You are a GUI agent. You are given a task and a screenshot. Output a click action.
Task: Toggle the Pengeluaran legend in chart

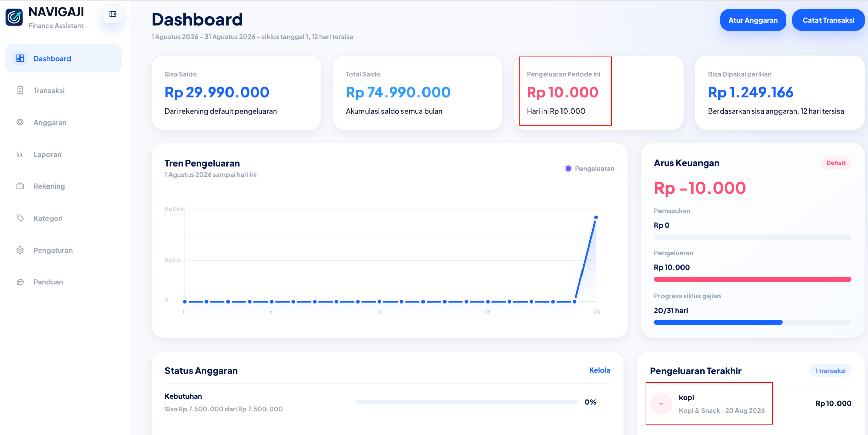coord(589,169)
